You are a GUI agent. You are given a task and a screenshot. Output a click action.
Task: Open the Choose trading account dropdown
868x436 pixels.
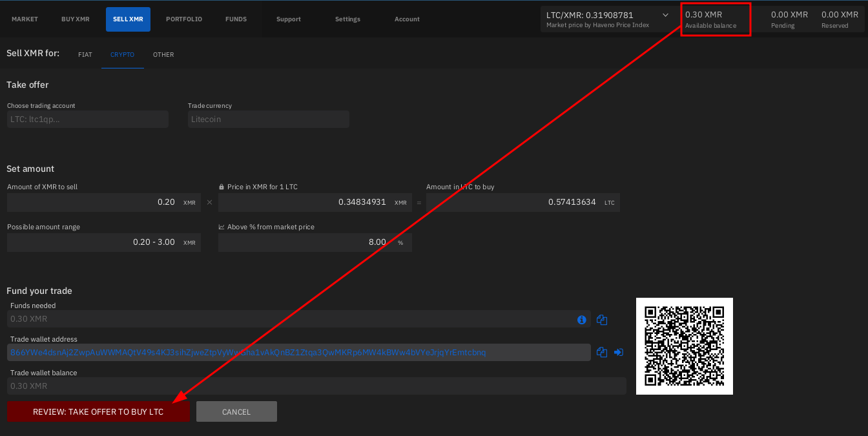88,119
